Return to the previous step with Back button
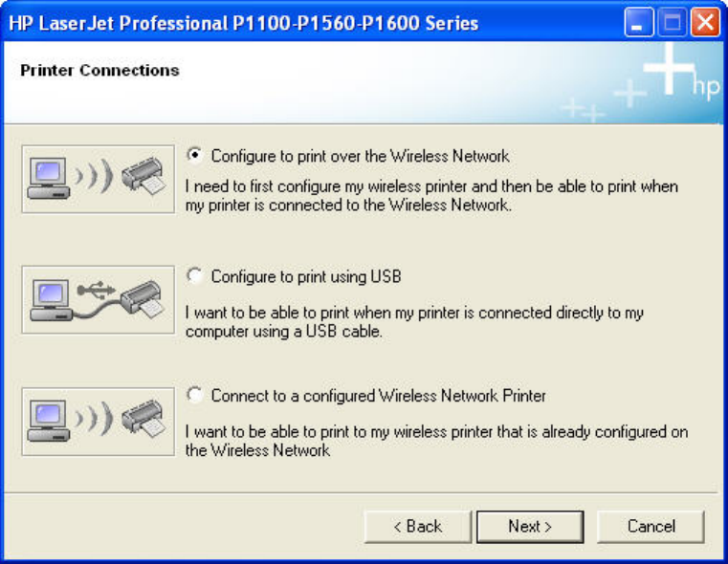The height and width of the screenshot is (564, 728). pos(417,527)
